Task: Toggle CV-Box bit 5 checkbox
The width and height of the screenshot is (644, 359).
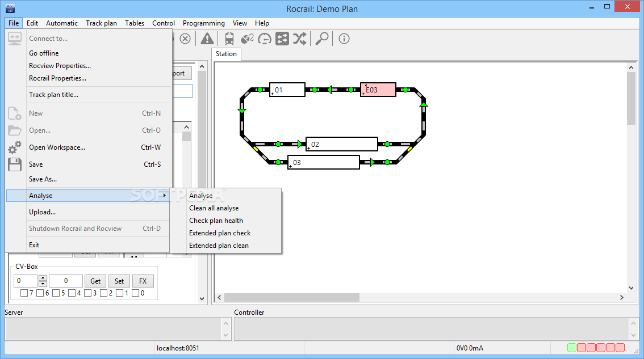Action: coord(56,293)
